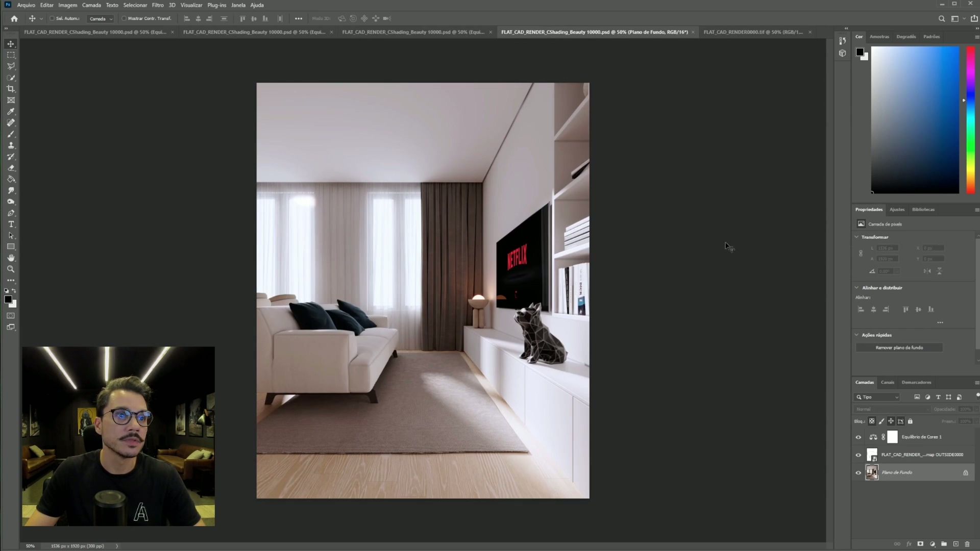Select the Horizontal Type tool
980x551 pixels.
pos(11,224)
